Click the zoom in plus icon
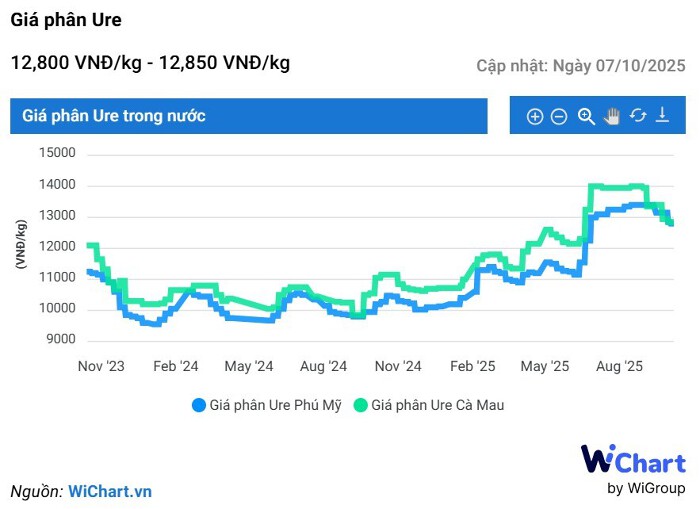The height and width of the screenshot is (509, 700). (x=535, y=117)
